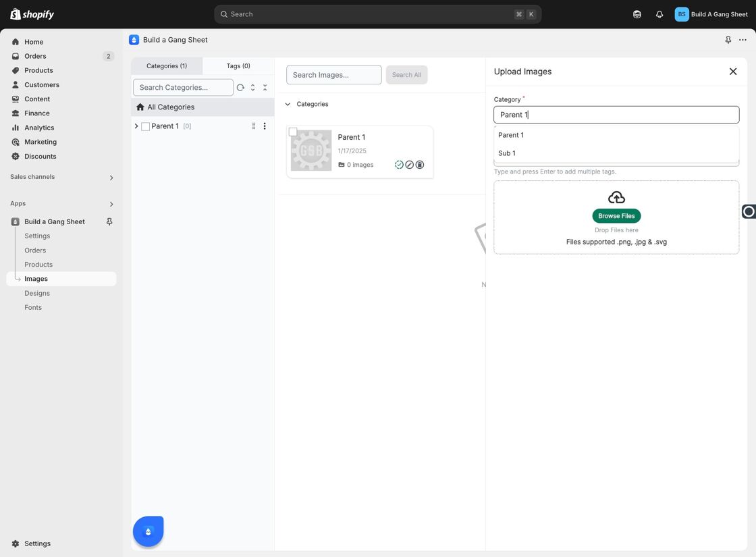
Task: Tick the Parent 1 tree row checkbox
Action: (145, 126)
